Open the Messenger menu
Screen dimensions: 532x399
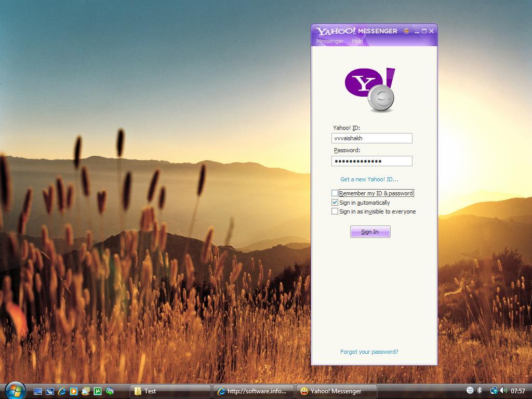pos(330,41)
